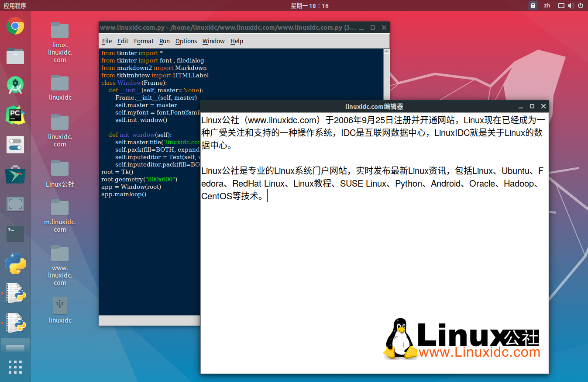Click the www.linuxidc.com text in editor
This screenshot has height=382, width=588.
(x=282, y=120)
